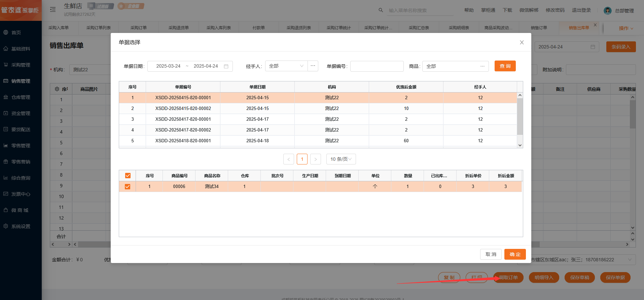Click the 查询 search button
This screenshot has width=644, height=300.
505,66
